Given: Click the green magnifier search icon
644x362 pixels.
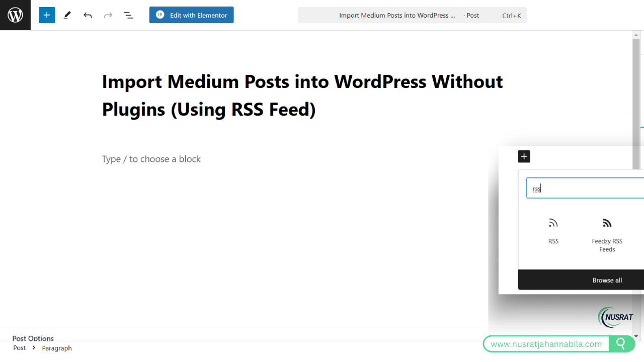Looking at the screenshot, I should [621, 344].
